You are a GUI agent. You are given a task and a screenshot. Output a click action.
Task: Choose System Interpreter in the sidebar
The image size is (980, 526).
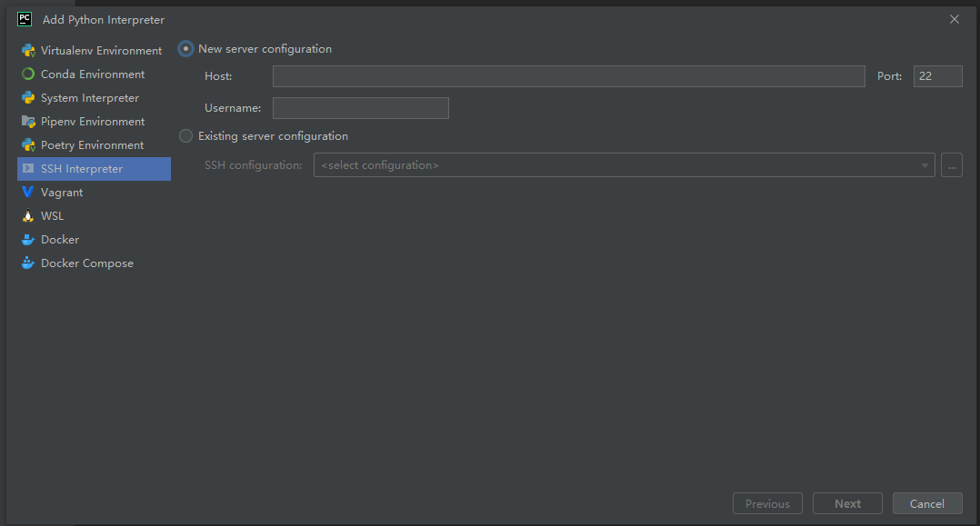[x=94, y=98]
